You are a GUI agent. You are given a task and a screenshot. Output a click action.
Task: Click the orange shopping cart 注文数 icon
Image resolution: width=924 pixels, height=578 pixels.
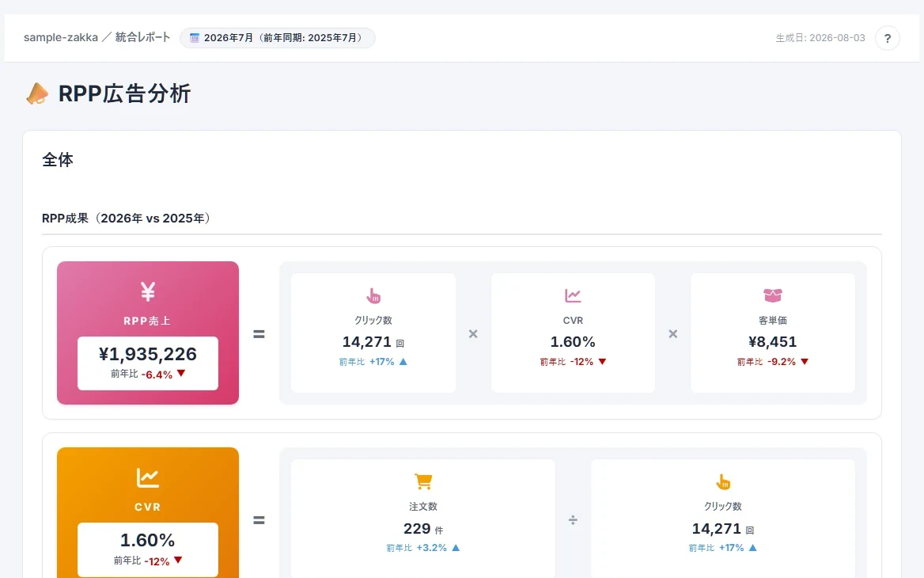click(423, 482)
